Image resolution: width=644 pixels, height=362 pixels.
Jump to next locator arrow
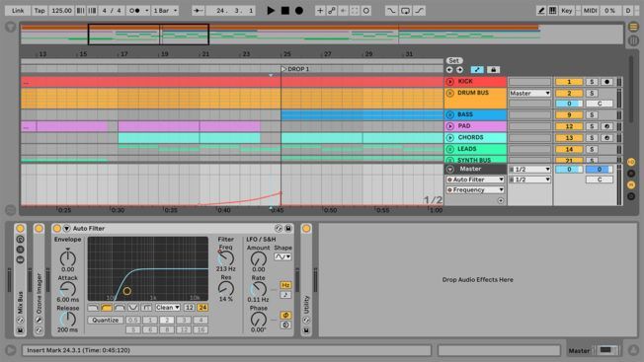[x=459, y=70]
